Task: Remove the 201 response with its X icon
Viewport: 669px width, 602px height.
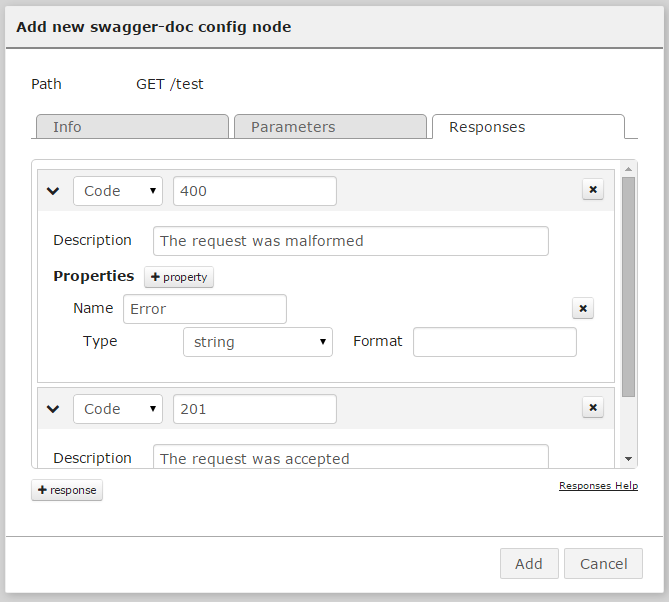Action: [x=593, y=407]
